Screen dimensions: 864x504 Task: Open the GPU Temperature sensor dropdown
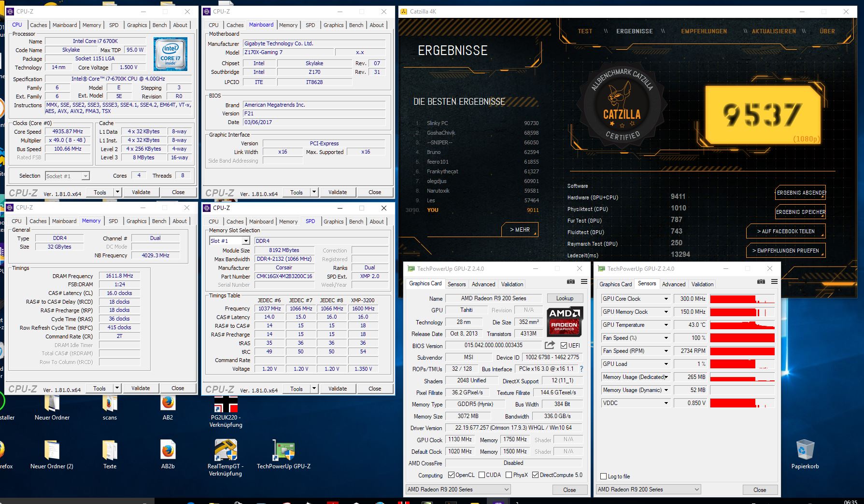[666, 325]
